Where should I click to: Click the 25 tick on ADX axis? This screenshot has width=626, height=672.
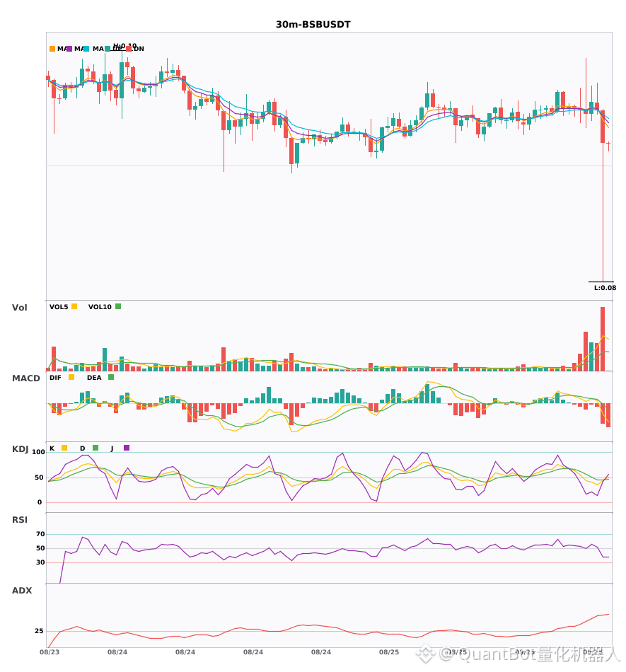(39, 631)
